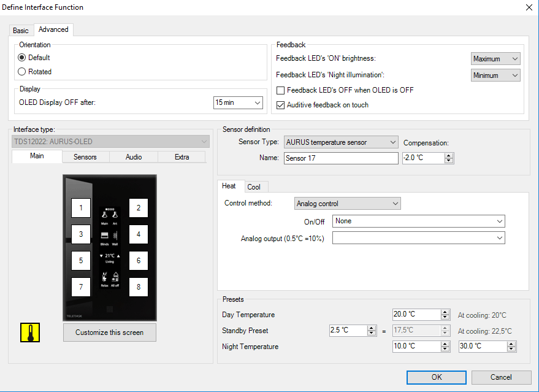The height and width of the screenshot is (392, 539).
Task: Select panel button 7 next to Relax
Action: 81,286
